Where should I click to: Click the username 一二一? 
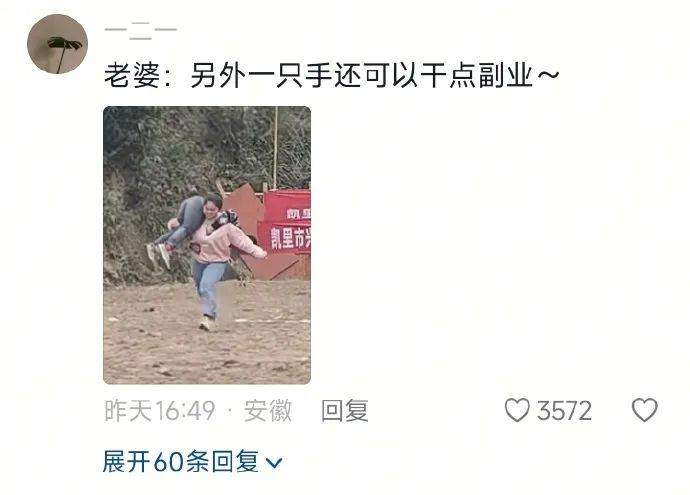click(x=140, y=30)
